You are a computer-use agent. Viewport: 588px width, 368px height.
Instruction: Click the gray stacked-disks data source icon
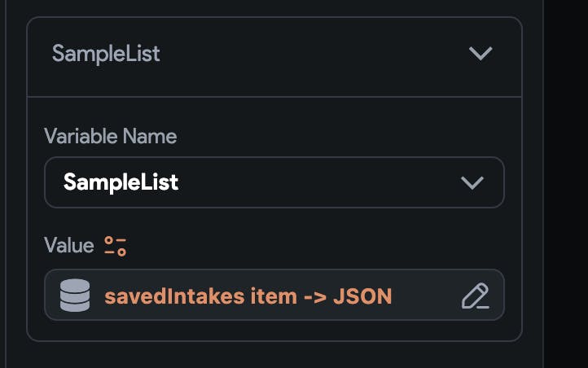75,295
